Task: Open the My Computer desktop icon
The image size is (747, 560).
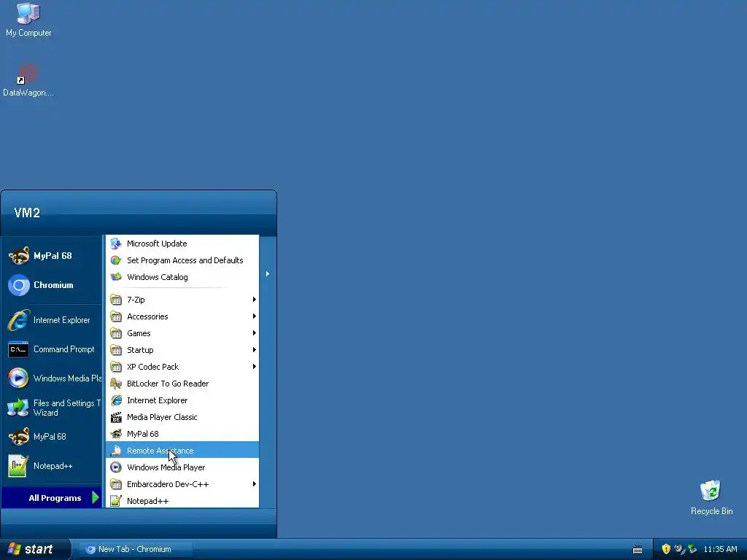Action: pos(28,20)
